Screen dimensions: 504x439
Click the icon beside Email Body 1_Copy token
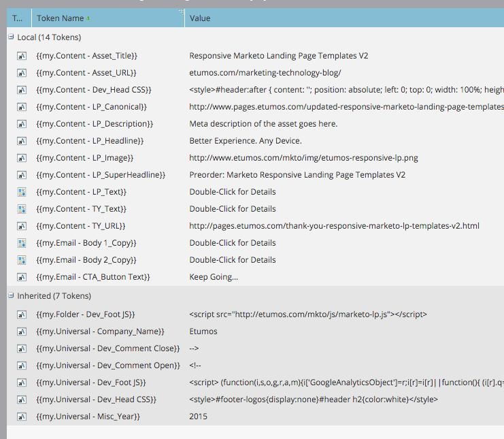[x=22, y=243]
